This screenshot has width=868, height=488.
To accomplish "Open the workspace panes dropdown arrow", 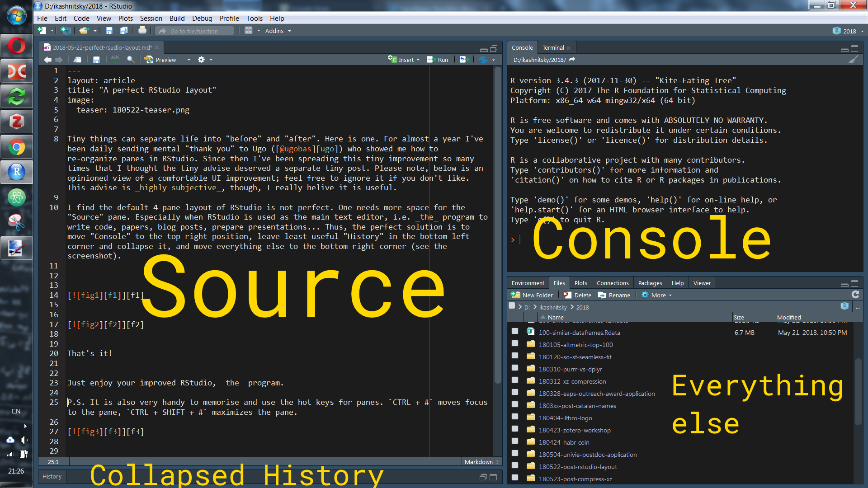I will 259,31.
